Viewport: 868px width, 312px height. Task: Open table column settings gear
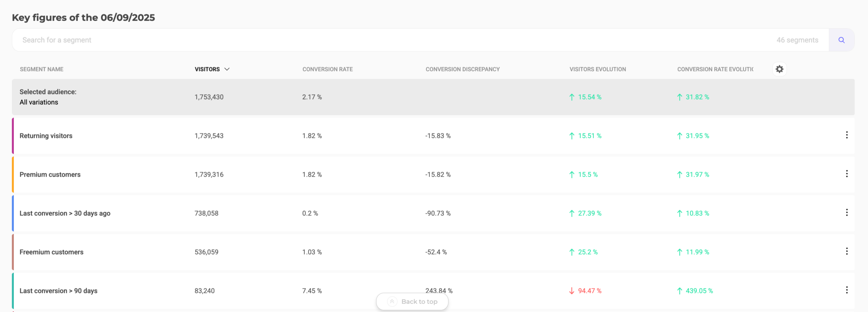coord(779,69)
